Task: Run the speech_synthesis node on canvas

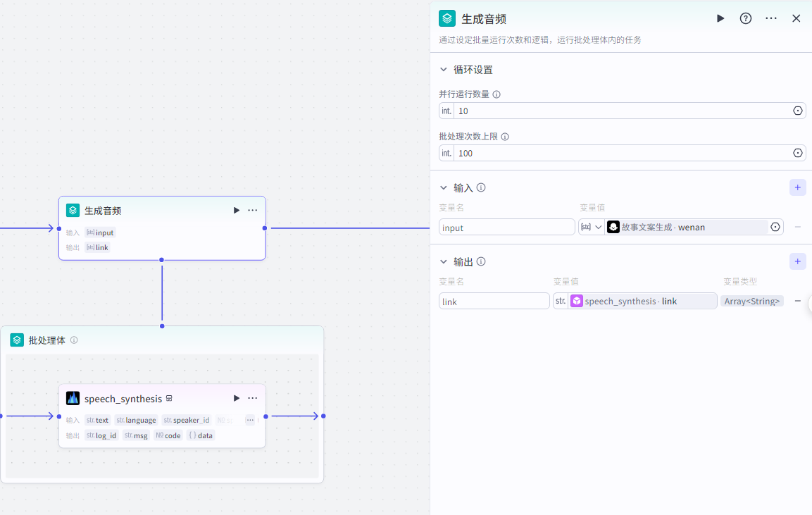Action: pyautogui.click(x=237, y=399)
